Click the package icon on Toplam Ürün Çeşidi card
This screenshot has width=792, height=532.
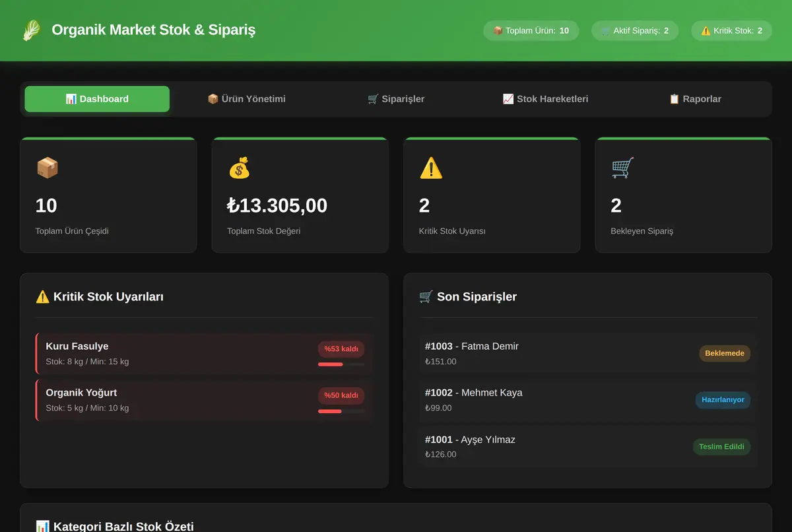(x=48, y=168)
